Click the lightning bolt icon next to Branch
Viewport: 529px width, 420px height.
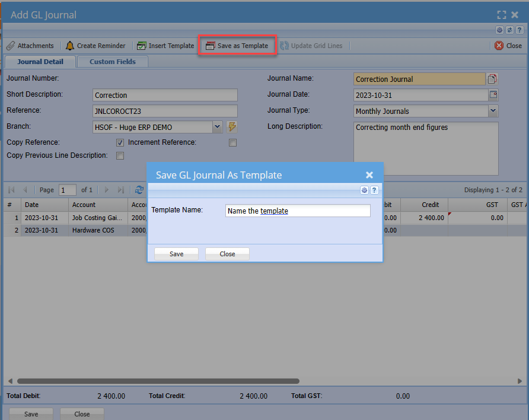pyautogui.click(x=232, y=127)
